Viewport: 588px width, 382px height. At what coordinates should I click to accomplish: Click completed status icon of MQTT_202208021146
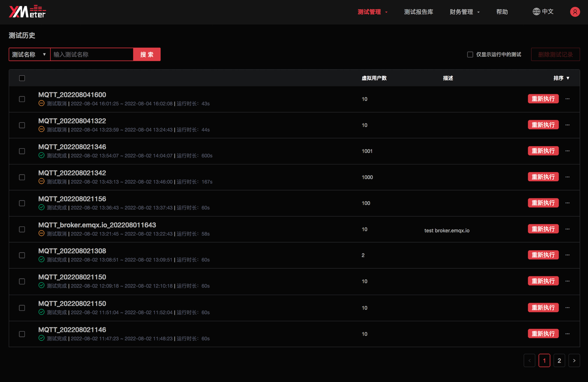(x=41, y=338)
